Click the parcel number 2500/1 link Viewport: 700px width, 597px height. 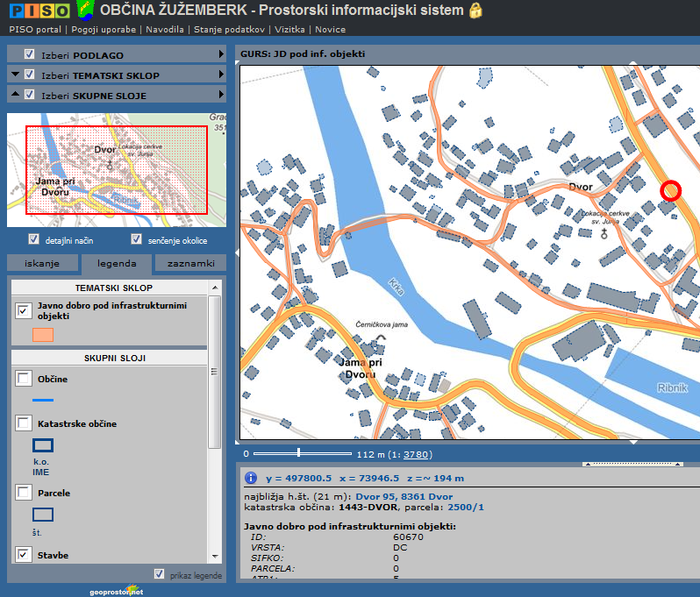pos(466,507)
